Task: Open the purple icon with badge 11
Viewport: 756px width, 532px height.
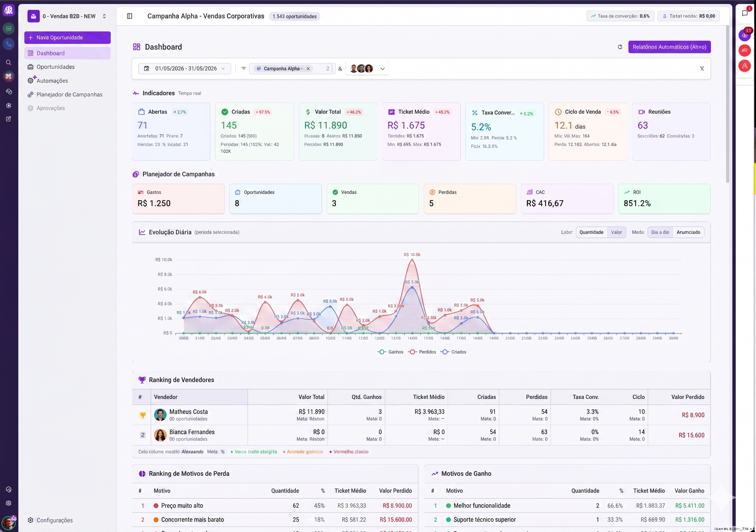Action: pyautogui.click(x=745, y=35)
